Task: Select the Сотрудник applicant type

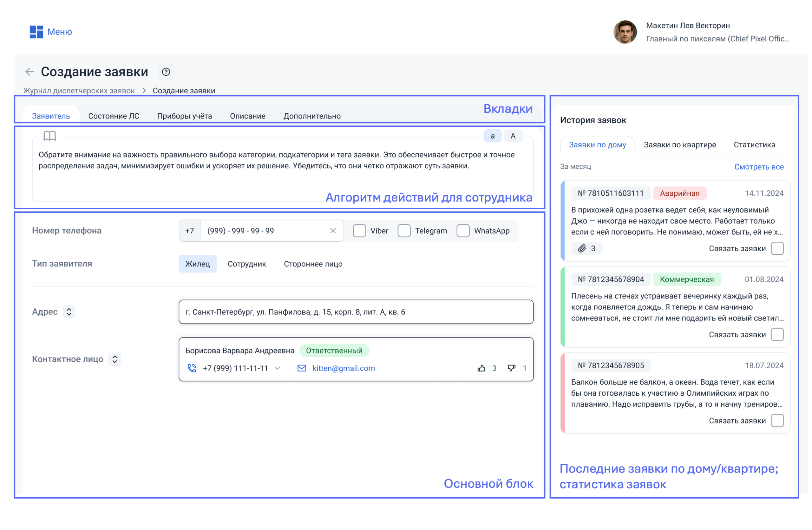Action: click(247, 265)
